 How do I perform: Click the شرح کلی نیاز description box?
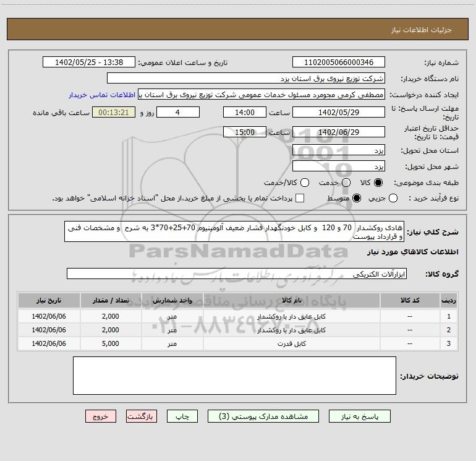point(234,231)
